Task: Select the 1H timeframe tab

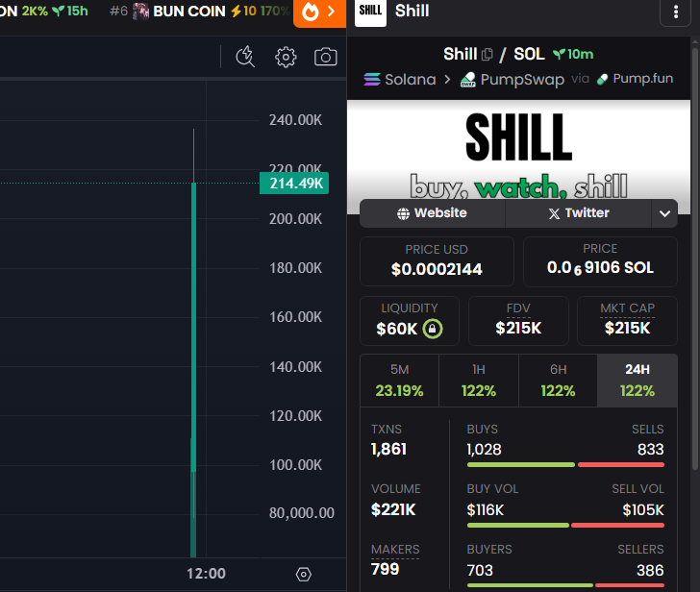Action: 479,381
